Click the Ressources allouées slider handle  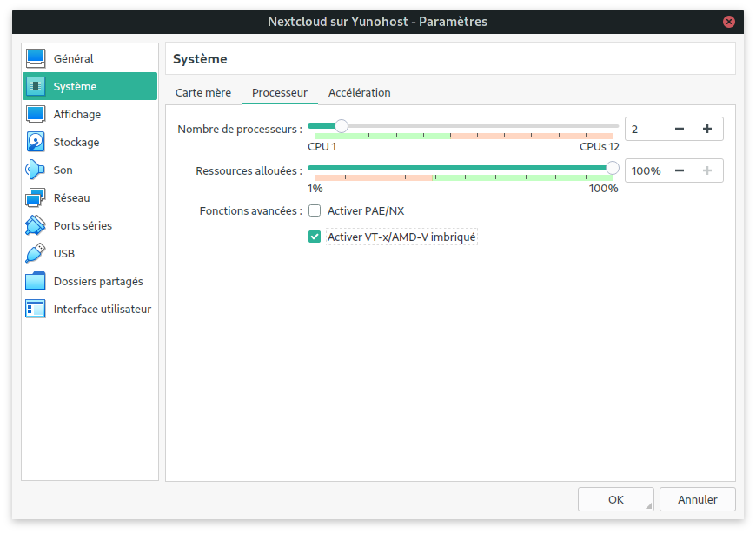(x=613, y=168)
